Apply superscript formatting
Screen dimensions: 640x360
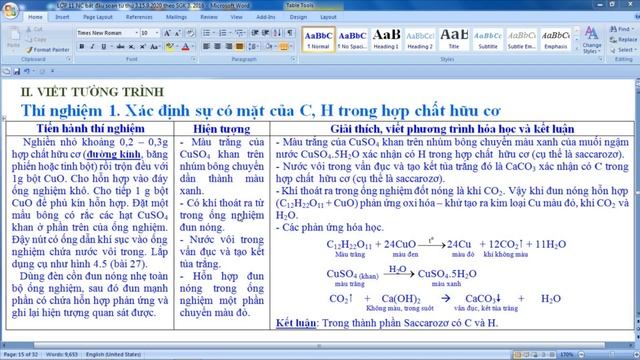click(142, 47)
